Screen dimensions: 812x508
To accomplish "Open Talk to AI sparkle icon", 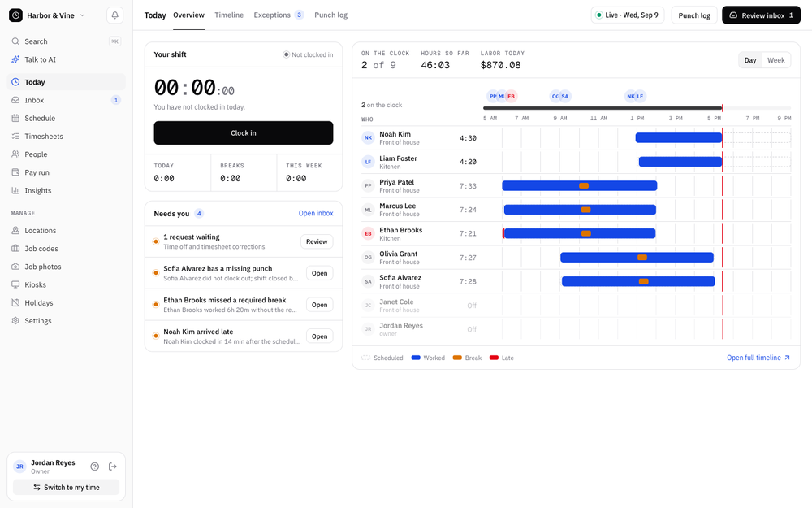I will 15,59.
